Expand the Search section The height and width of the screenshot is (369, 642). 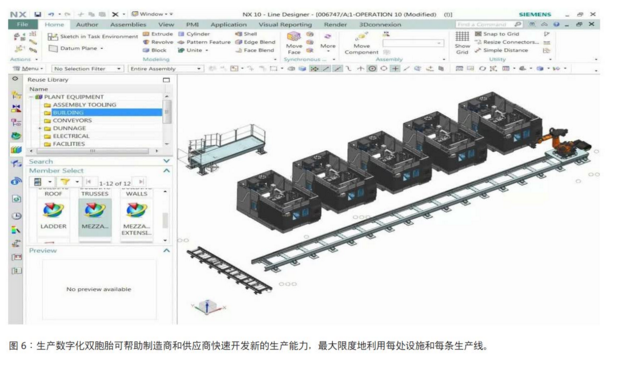click(167, 161)
